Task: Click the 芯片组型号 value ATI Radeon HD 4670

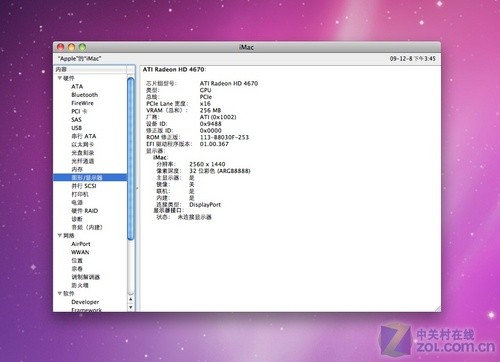Action: point(229,83)
